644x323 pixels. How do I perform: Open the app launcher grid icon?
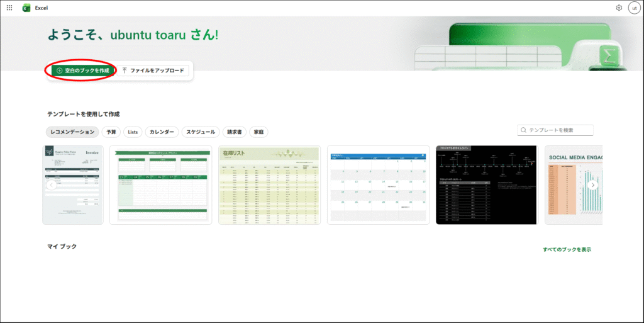coord(9,8)
